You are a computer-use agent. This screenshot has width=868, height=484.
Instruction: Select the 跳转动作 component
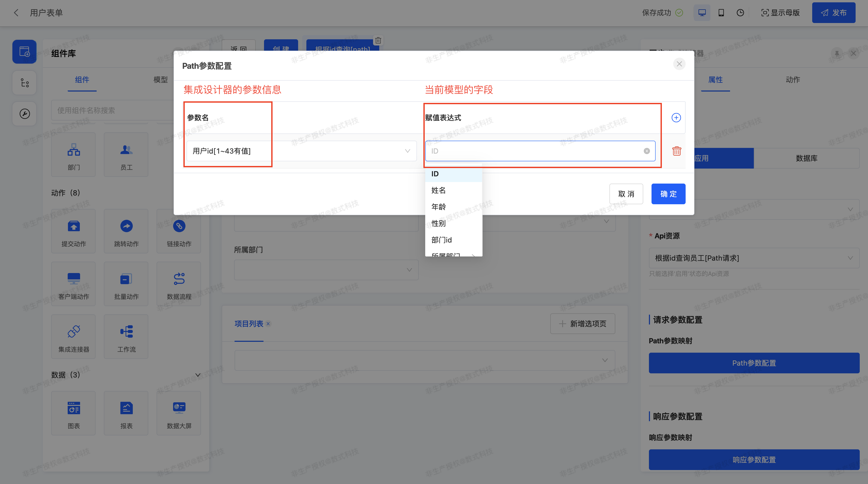[x=126, y=231]
